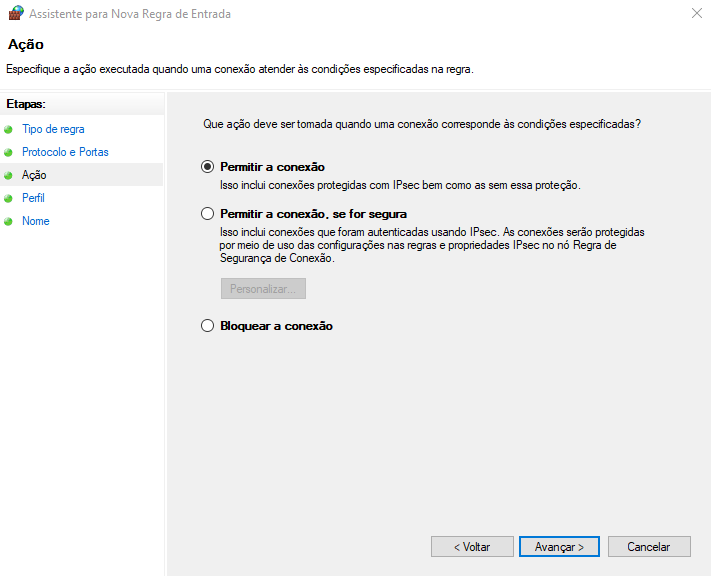Screen dimensions: 711x576
Task: Select the Permitir a conexão radio option
Action: pyautogui.click(x=208, y=167)
